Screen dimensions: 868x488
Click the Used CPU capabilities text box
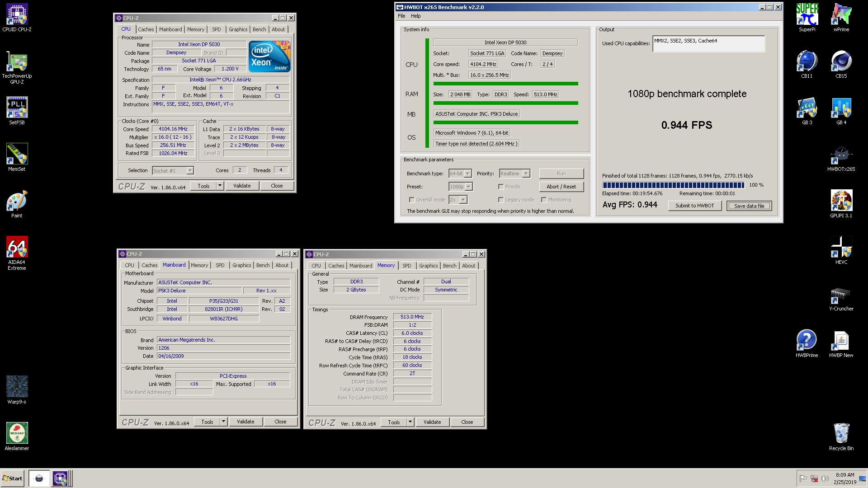pos(708,44)
